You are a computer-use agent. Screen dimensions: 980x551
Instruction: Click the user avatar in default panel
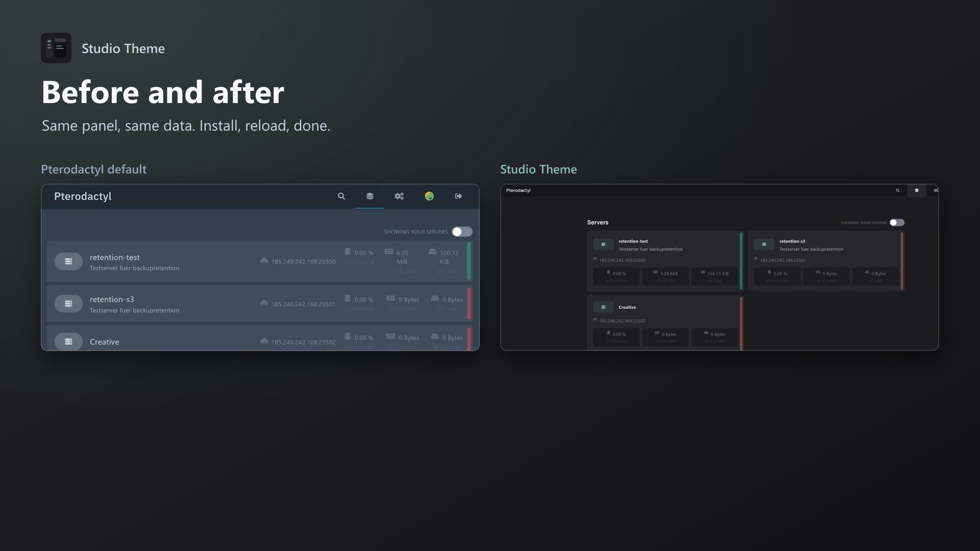429,196
